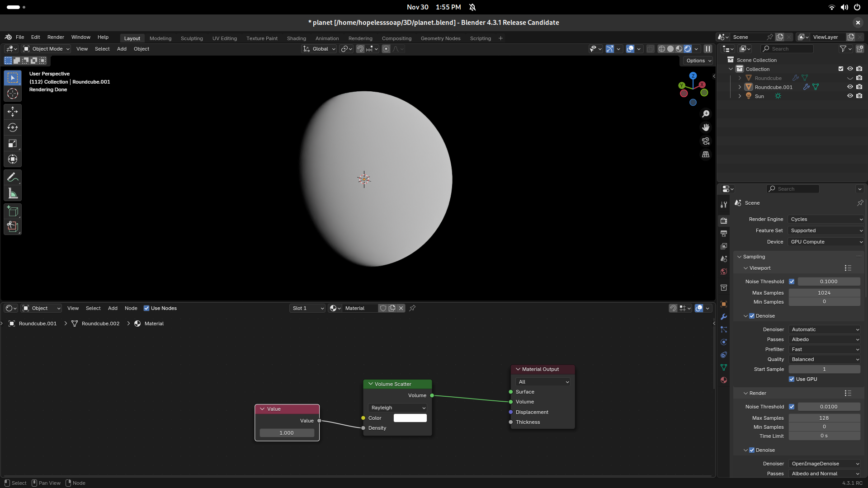The image size is (868, 488).
Task: Switch perspective/orthographic grid icon
Action: click(x=706, y=155)
